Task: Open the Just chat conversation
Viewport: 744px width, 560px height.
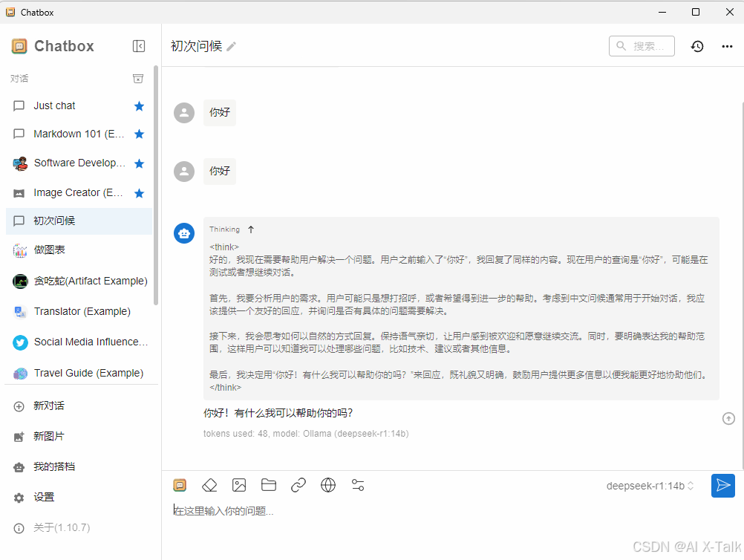Action: tap(79, 105)
